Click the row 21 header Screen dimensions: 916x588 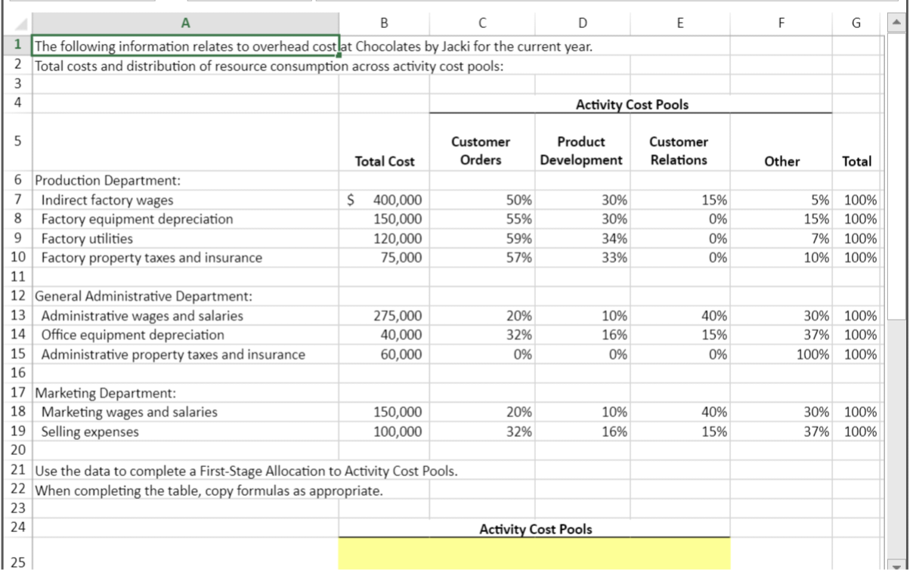20,471
